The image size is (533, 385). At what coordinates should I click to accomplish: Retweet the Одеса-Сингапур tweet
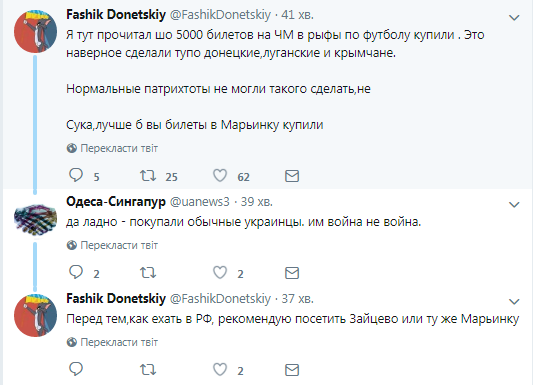[148, 273]
